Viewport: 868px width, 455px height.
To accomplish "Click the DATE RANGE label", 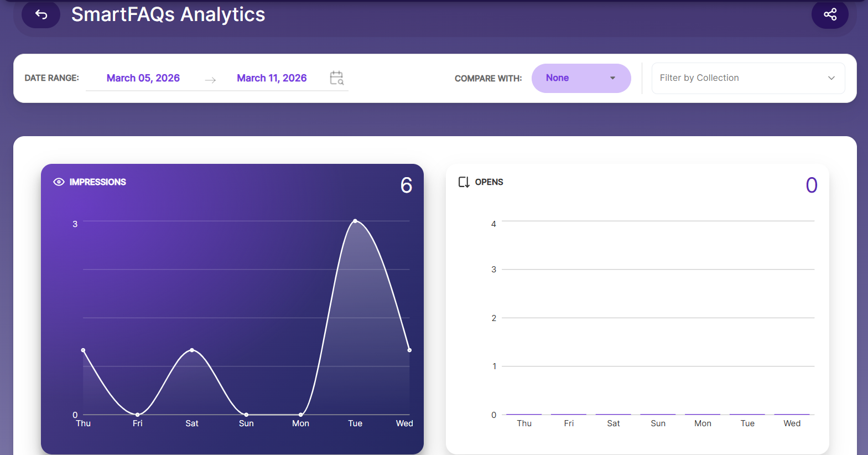I will (52, 78).
